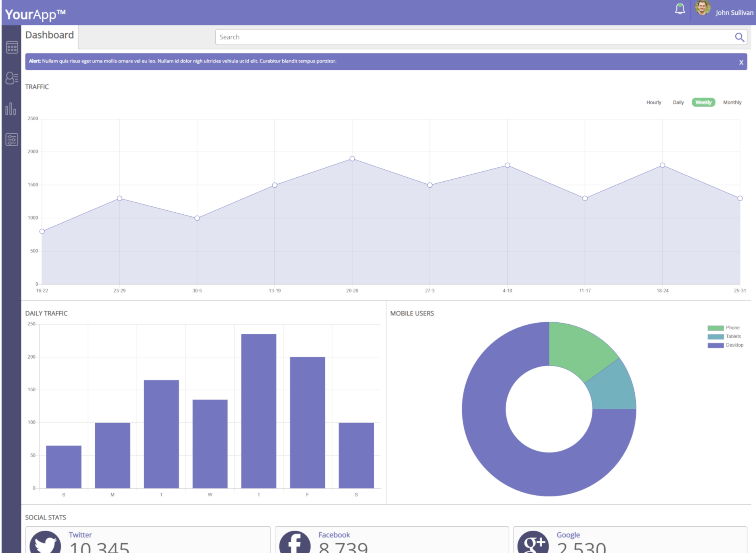Click inside the Search input field
The width and height of the screenshot is (756, 553).
[x=474, y=37]
